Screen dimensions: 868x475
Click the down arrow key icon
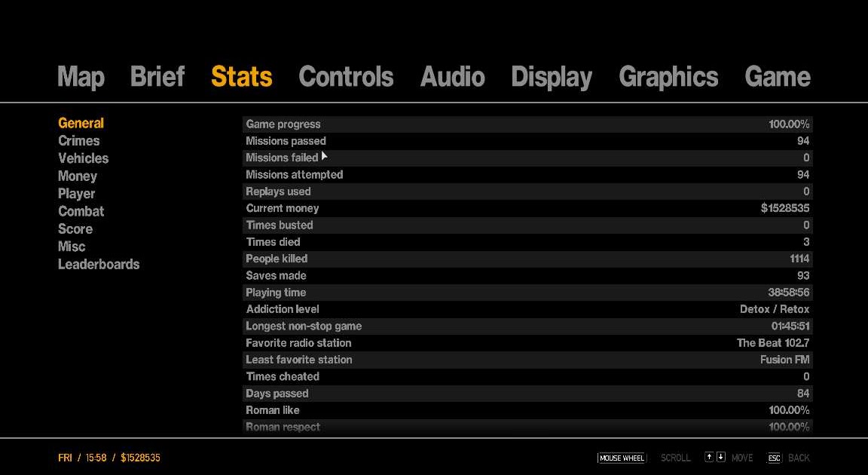tap(721, 458)
